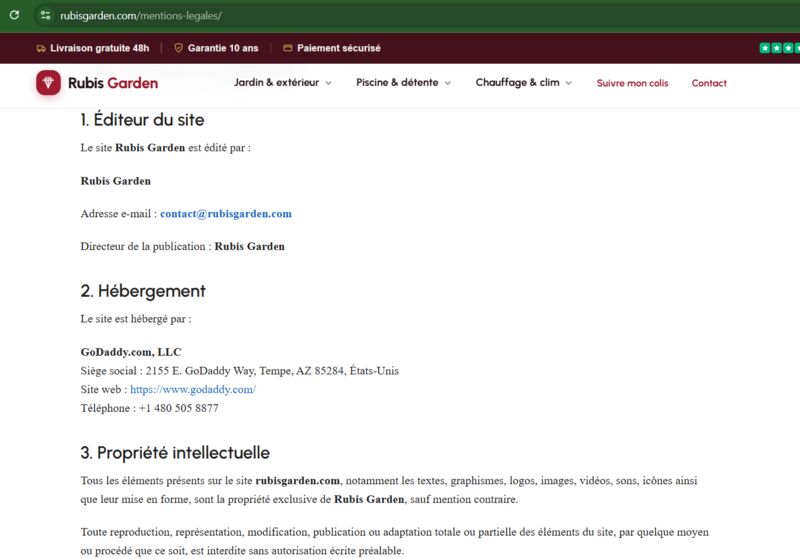800x559 pixels.
Task: Go to homepage via Rubis Garden brand name
Action: tap(113, 83)
